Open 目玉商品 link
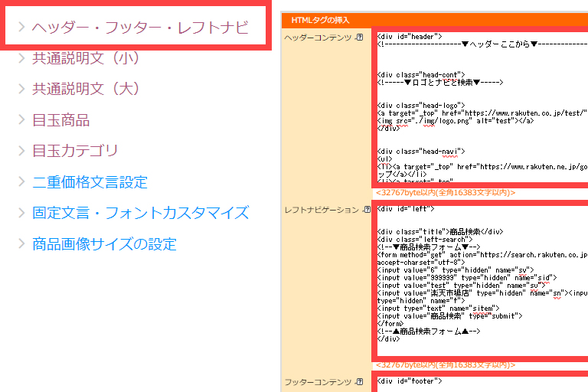The height and width of the screenshot is (392, 588). point(60,120)
